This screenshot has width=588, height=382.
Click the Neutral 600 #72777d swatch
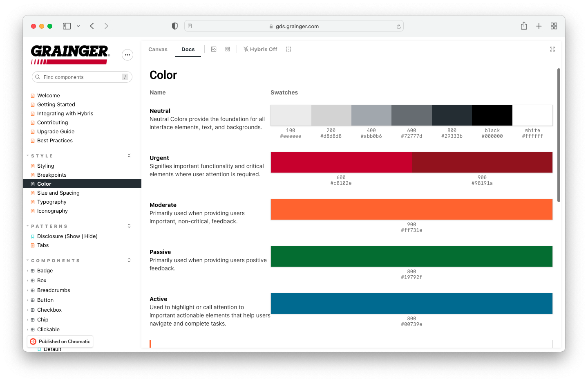411,115
